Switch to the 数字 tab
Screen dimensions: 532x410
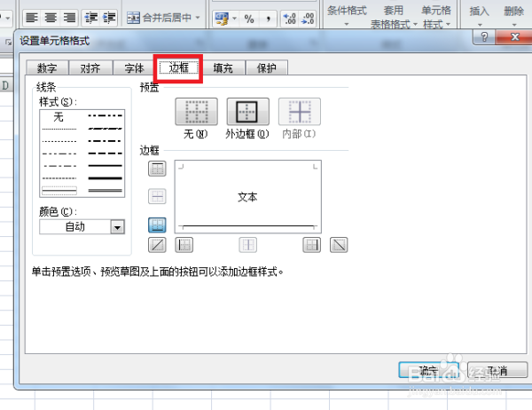coord(47,68)
